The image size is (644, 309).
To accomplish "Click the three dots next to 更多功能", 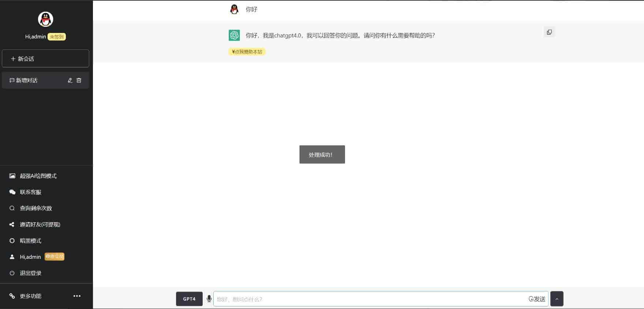I will pos(77,296).
